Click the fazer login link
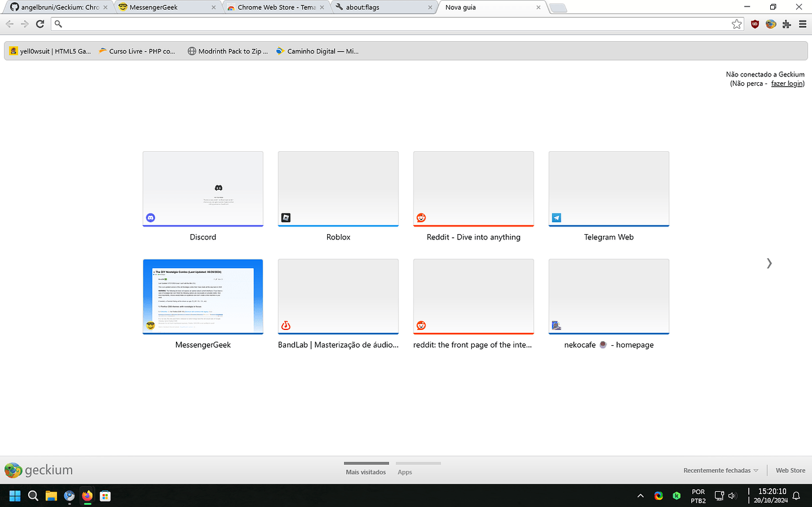This screenshot has height=507, width=812. [x=786, y=83]
